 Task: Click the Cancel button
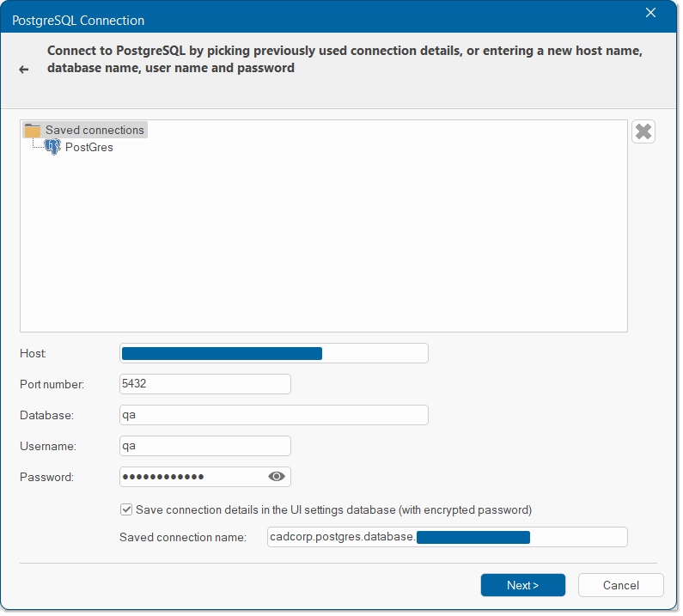pyautogui.click(x=620, y=585)
